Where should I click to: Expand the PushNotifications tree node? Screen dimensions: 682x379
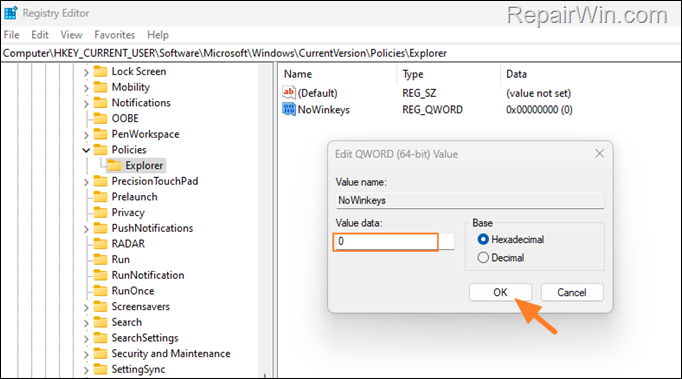[86, 229]
